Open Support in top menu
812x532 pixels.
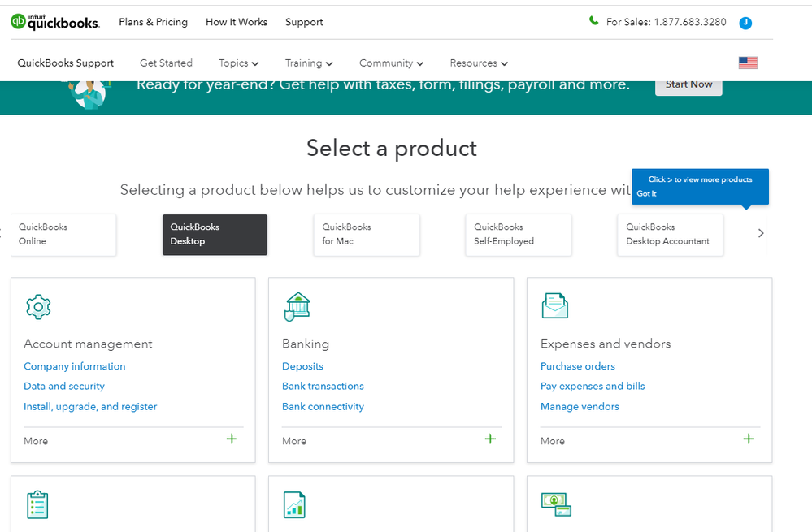click(x=304, y=22)
